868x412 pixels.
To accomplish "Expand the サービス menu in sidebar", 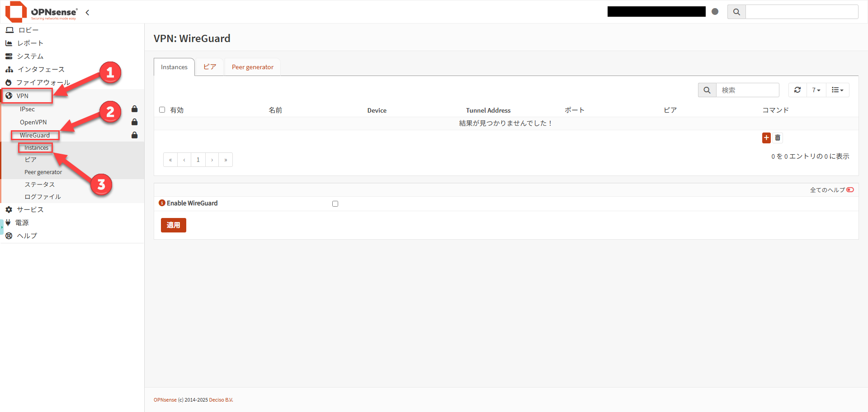I will [30, 209].
